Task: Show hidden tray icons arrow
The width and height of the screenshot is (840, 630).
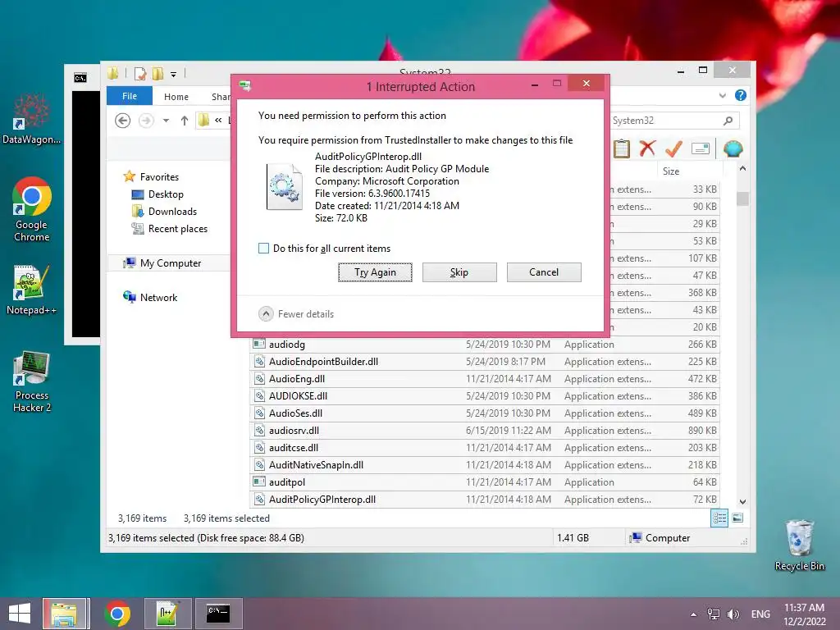Action: click(x=693, y=614)
